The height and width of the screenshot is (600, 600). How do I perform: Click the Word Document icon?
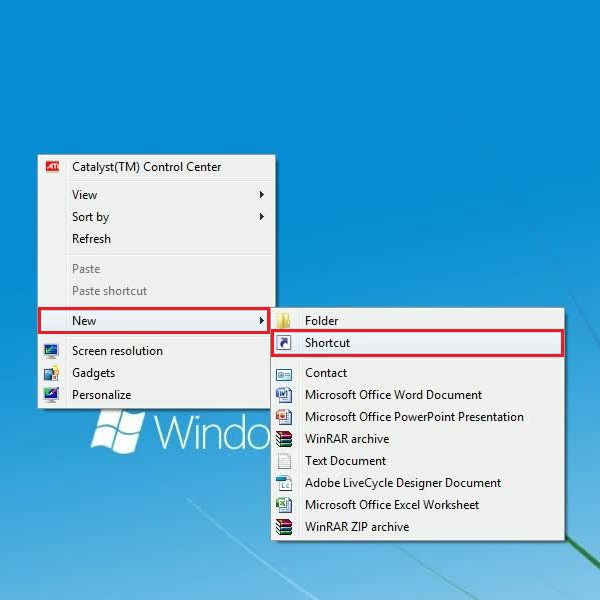(284, 395)
